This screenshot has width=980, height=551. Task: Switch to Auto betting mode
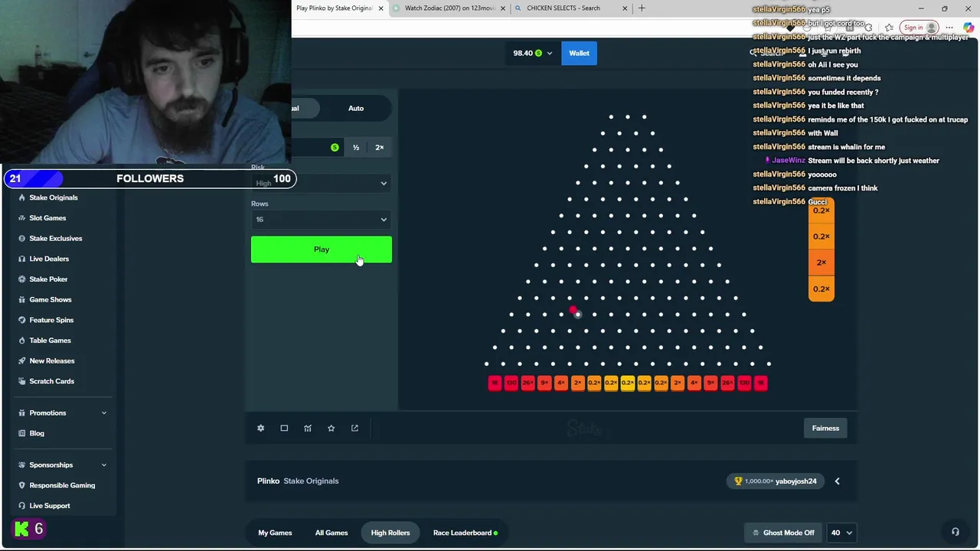(x=356, y=108)
